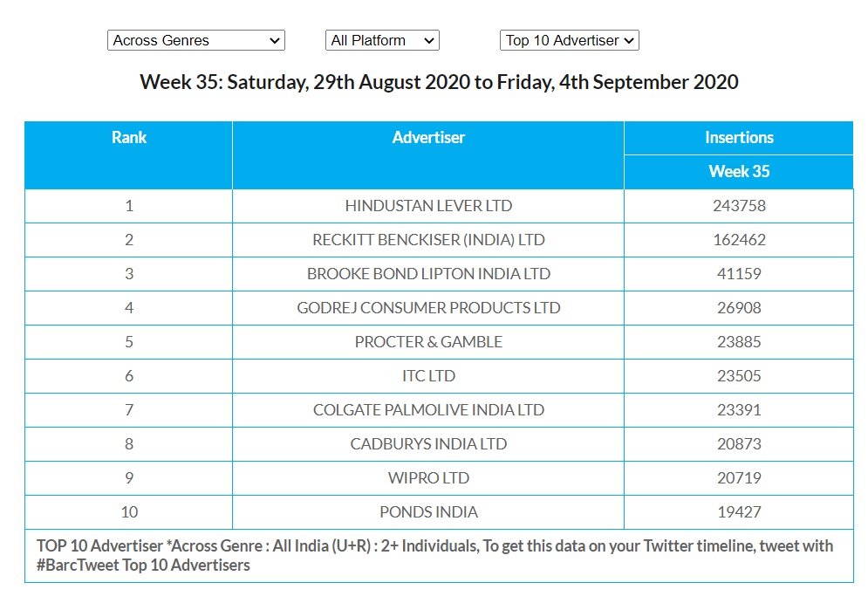This screenshot has height=610, width=868.
Task: Click the Week 35 date range heading
Action: (439, 83)
